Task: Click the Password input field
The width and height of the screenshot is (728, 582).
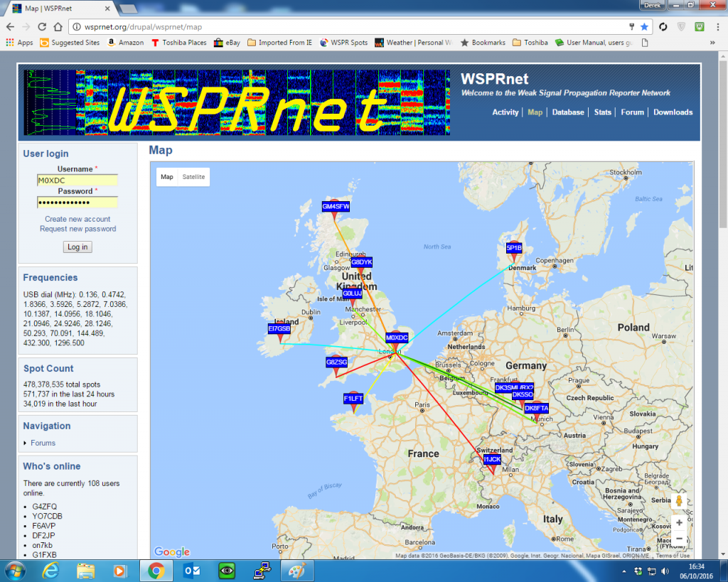Action: (77, 203)
